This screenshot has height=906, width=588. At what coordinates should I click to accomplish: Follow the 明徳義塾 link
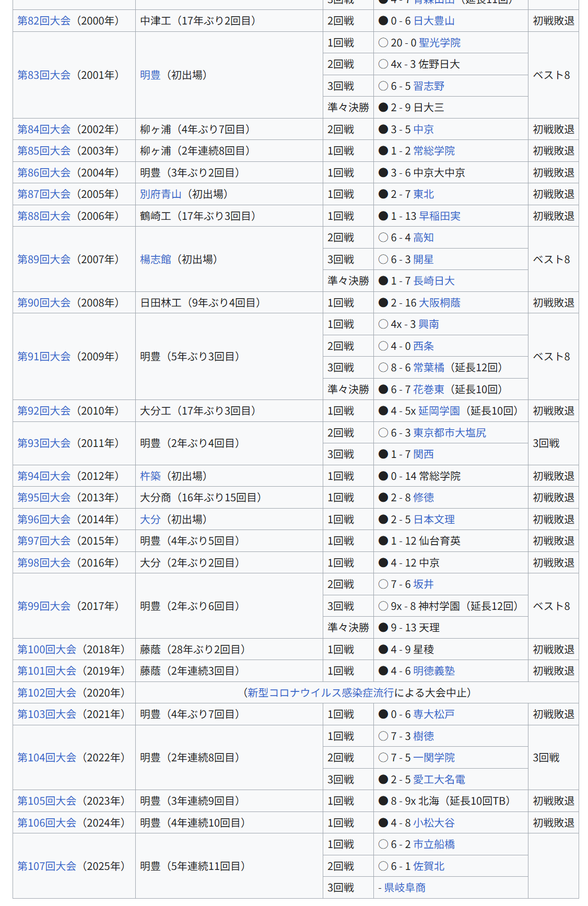pos(434,671)
